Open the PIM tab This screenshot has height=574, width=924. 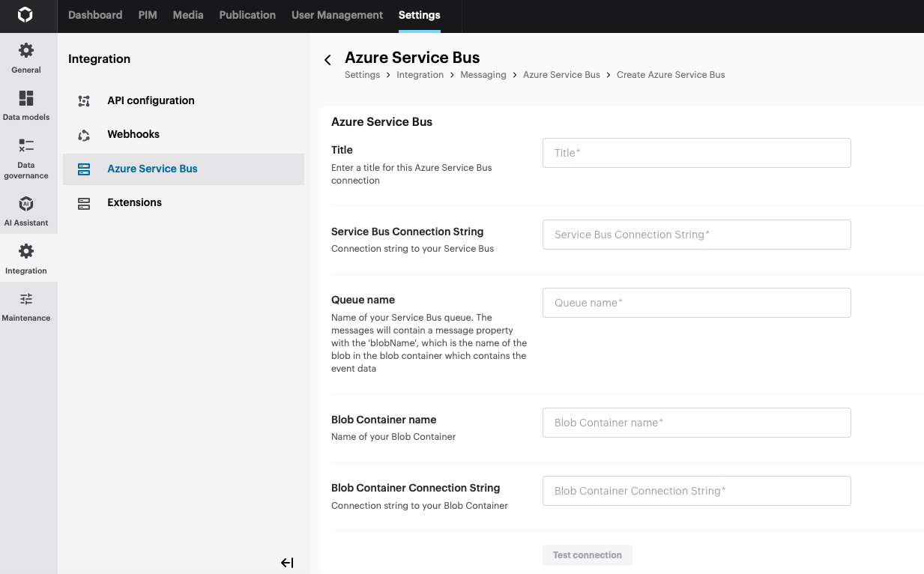pyautogui.click(x=148, y=15)
